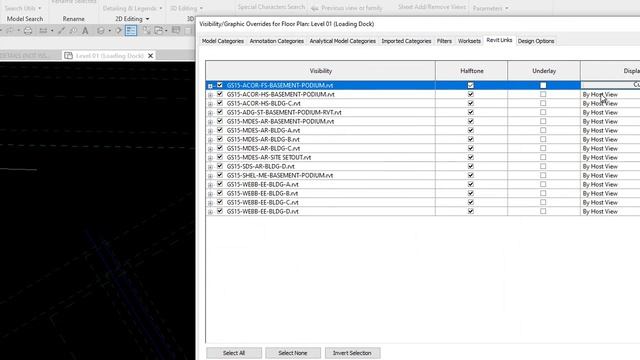The height and width of the screenshot is (360, 640).
Task: Select the Aligned Dimension icon
Action: click(x=61, y=31)
